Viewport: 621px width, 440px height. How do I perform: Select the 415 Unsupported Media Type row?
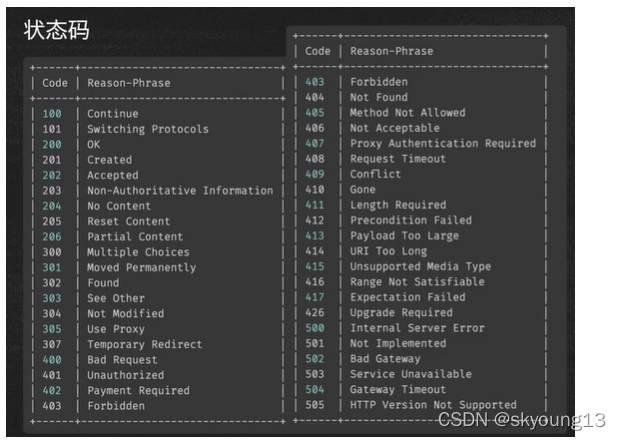(x=421, y=267)
